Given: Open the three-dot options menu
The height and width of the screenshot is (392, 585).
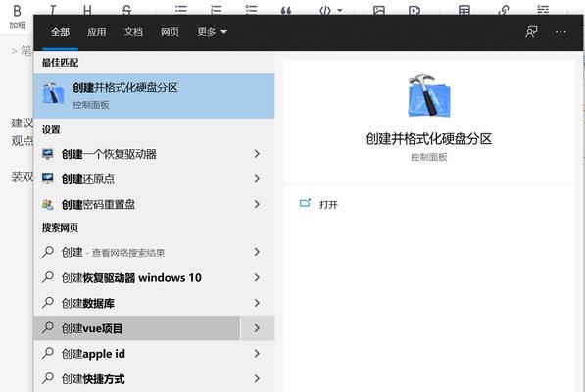Looking at the screenshot, I should click(x=561, y=32).
